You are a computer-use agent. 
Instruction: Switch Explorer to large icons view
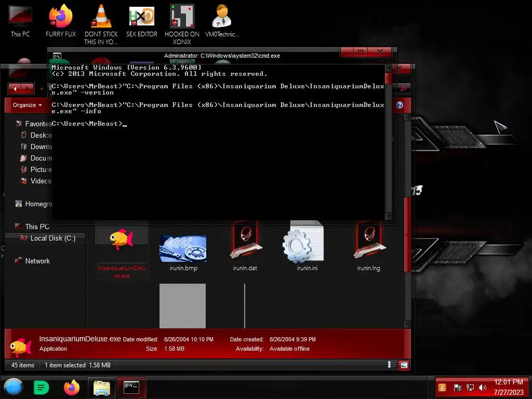[x=404, y=365]
